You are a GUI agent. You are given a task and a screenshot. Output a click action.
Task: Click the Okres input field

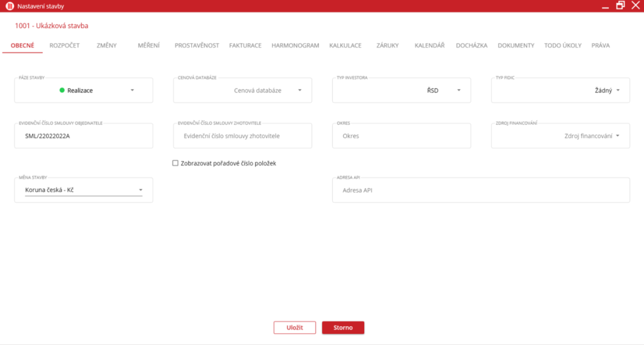point(401,136)
